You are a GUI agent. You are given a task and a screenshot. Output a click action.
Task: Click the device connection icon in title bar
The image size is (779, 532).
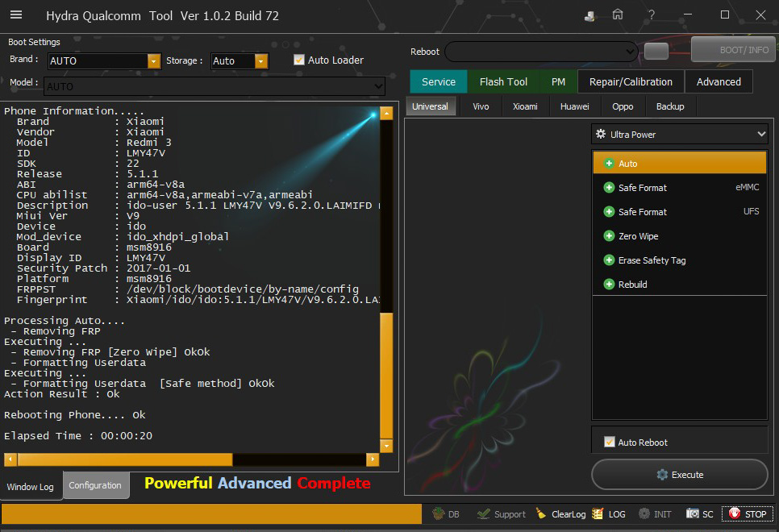[x=589, y=16]
